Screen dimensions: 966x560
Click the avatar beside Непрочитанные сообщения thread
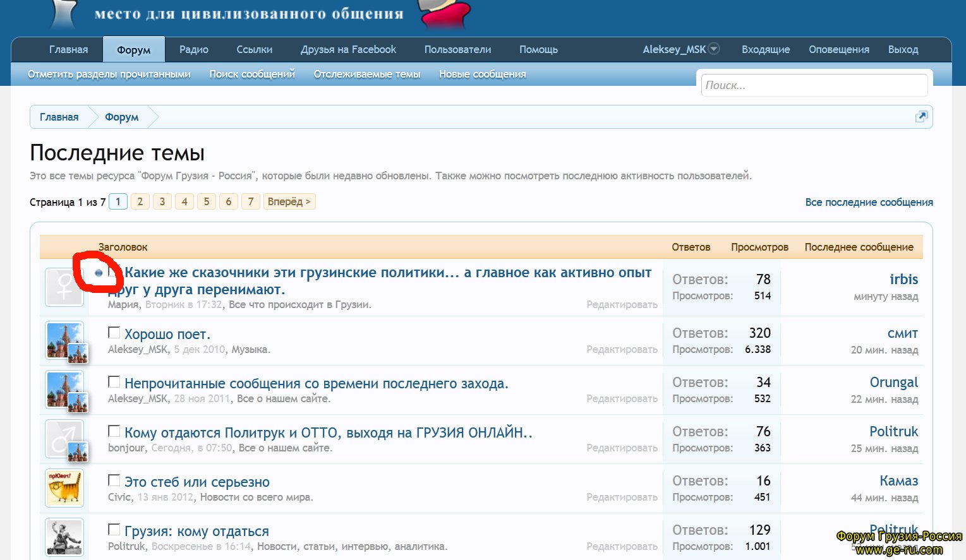pos(64,390)
